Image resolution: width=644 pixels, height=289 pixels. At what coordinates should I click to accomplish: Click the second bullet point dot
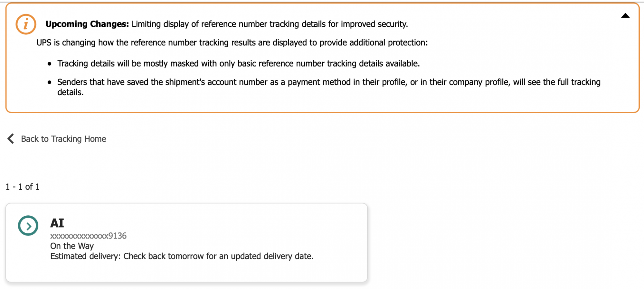(49, 83)
